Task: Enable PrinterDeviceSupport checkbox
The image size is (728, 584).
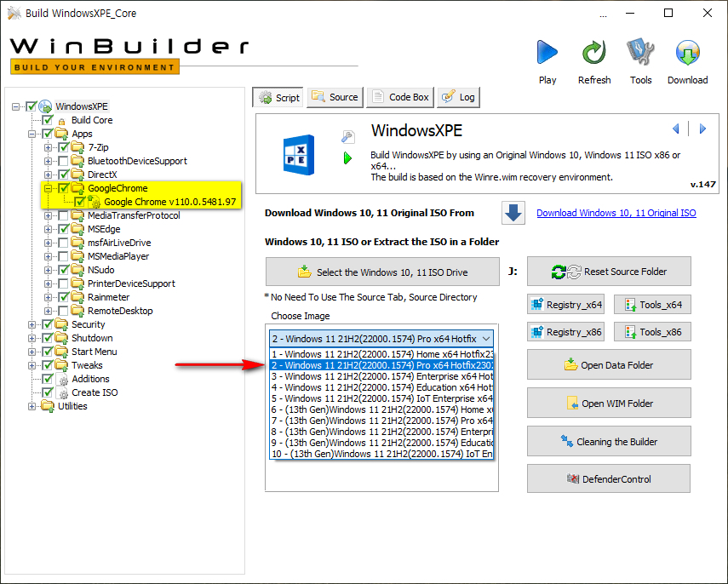Action: tap(63, 283)
